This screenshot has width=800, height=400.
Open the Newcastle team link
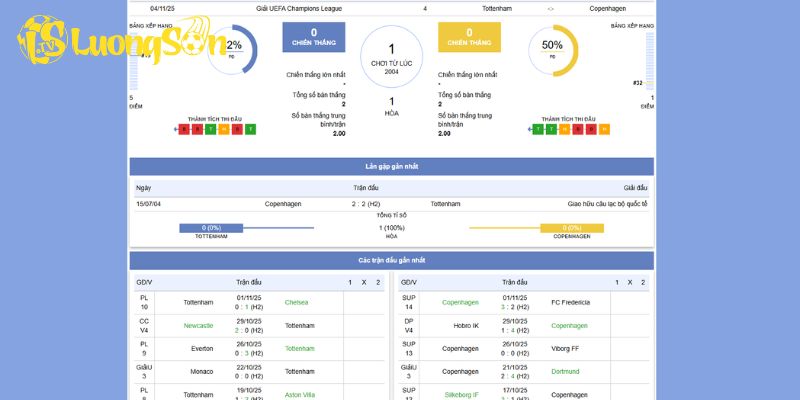point(198,325)
